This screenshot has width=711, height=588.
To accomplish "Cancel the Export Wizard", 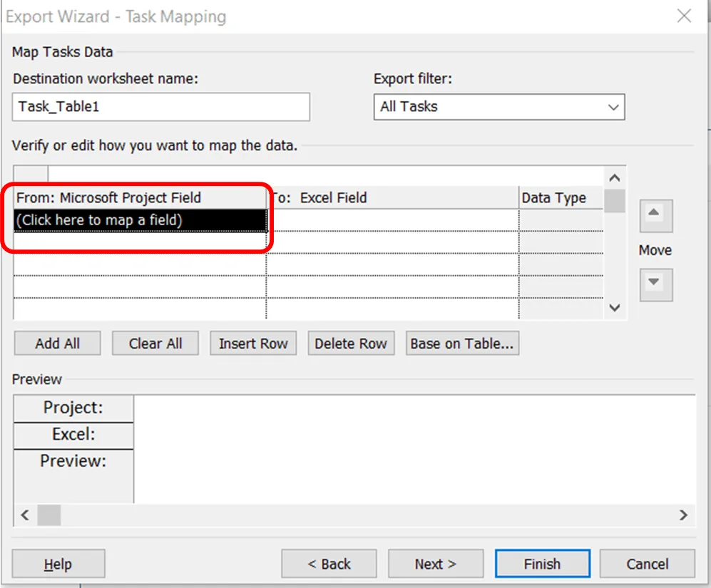I will [648, 564].
